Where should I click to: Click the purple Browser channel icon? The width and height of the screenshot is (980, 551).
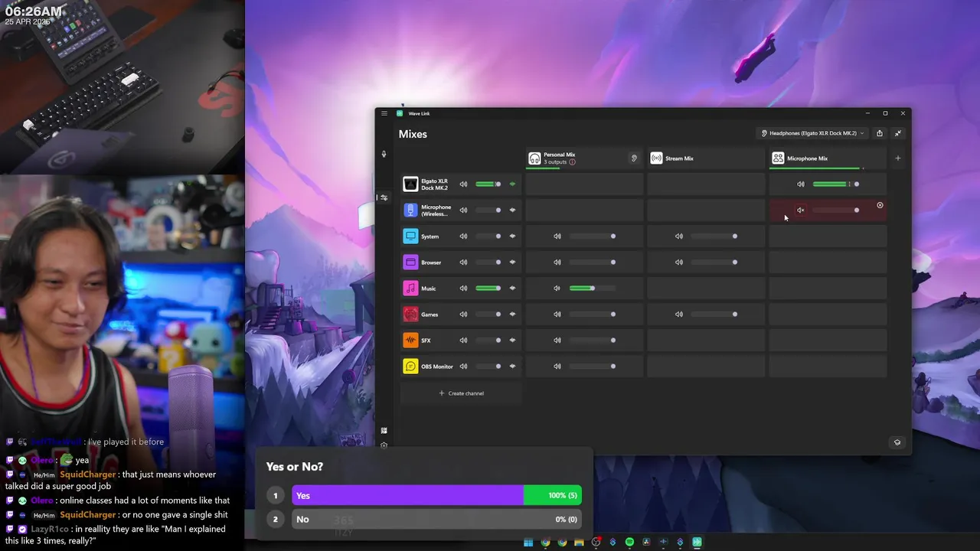410,262
